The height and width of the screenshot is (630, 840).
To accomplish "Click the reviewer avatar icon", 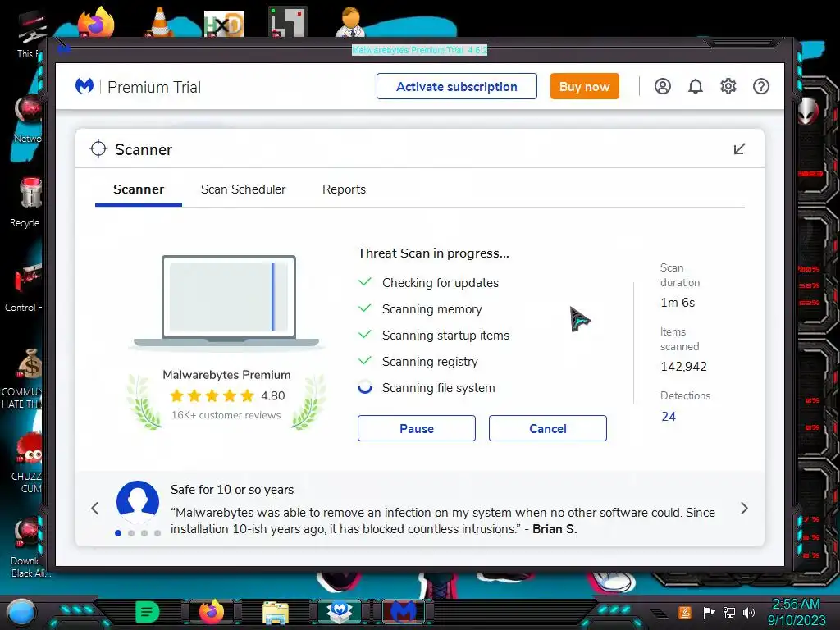I will (x=138, y=502).
